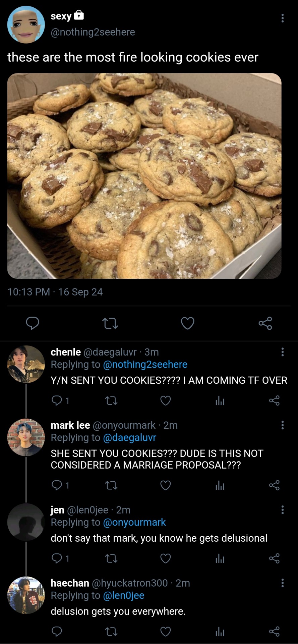Like haechan's delusion reply

tap(166, 632)
